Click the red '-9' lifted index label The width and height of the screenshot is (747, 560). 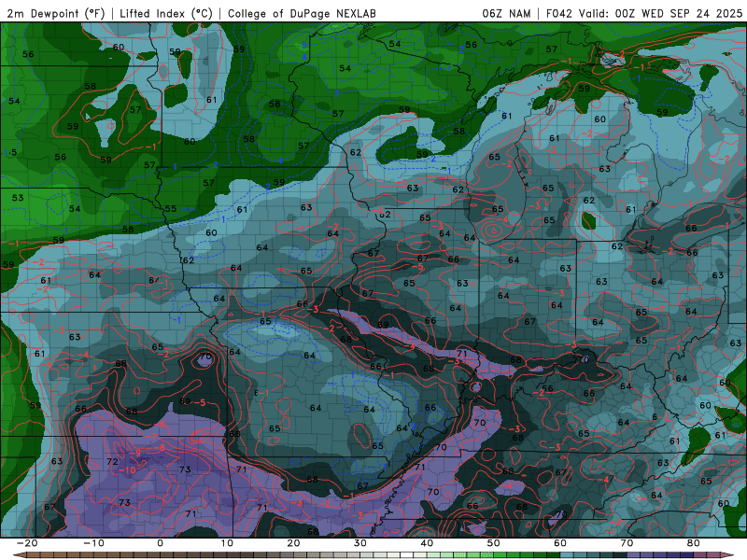point(135,454)
